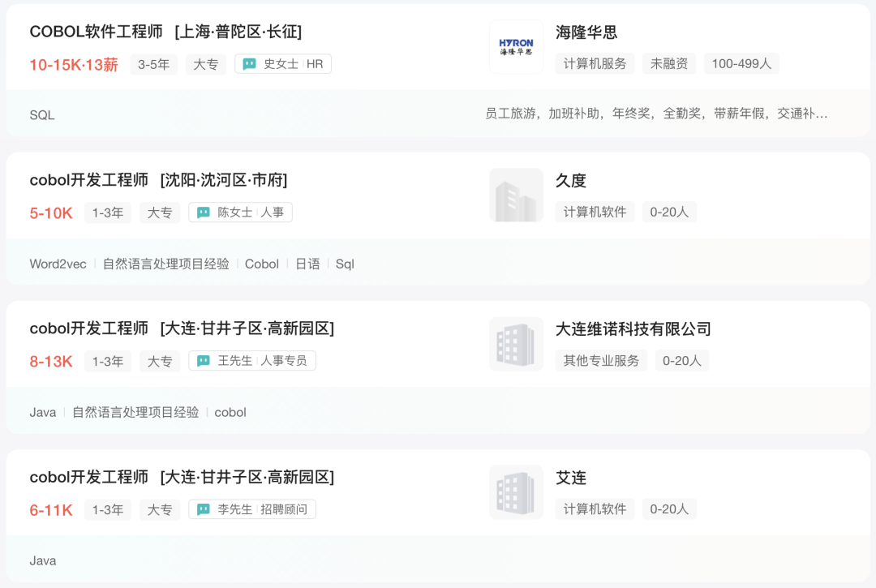Click the 3-5年 experience tag
Viewport: 876px width, 588px height.
(x=153, y=64)
